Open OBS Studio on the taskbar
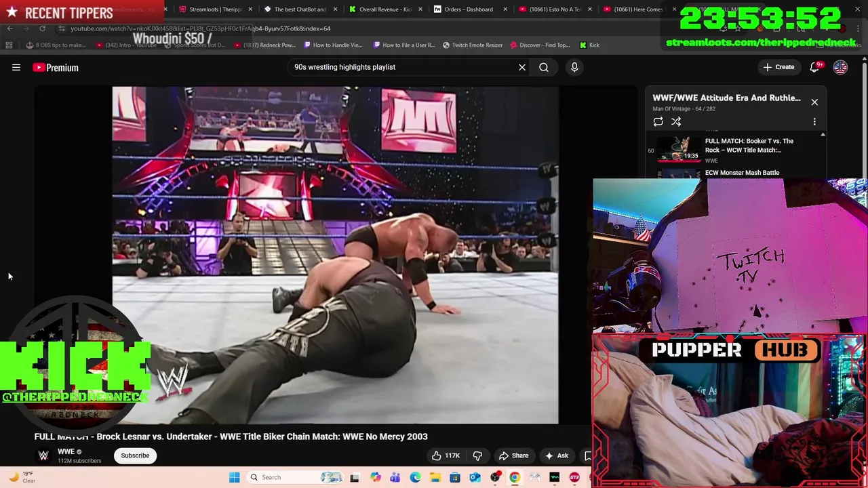Viewport: 868px width, 488px height. click(495, 477)
